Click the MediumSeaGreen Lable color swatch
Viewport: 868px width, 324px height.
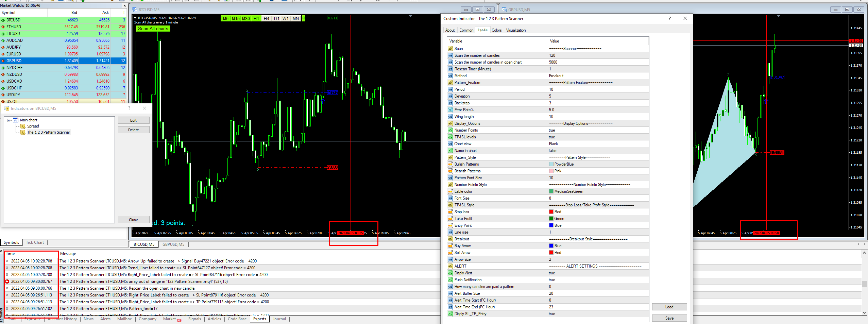click(551, 191)
